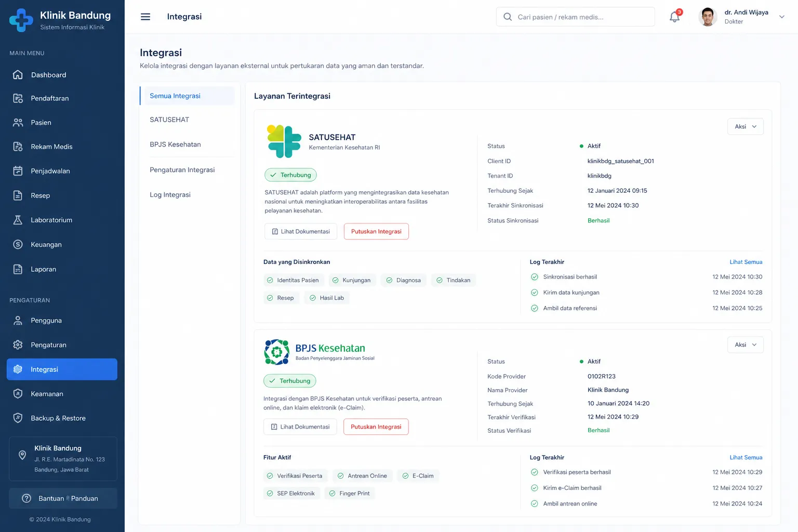Open the Log Integrasi tab
This screenshot has height=532, width=798.
[x=188, y=195]
